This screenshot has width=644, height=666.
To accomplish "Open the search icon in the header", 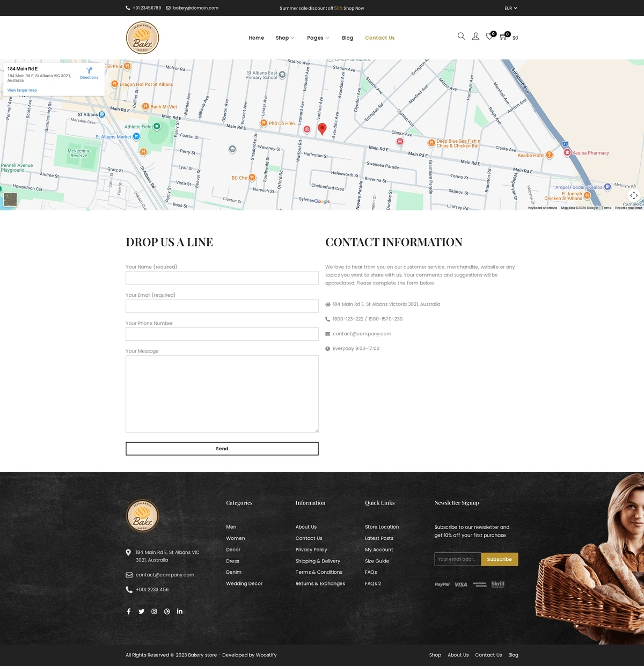I will point(461,36).
